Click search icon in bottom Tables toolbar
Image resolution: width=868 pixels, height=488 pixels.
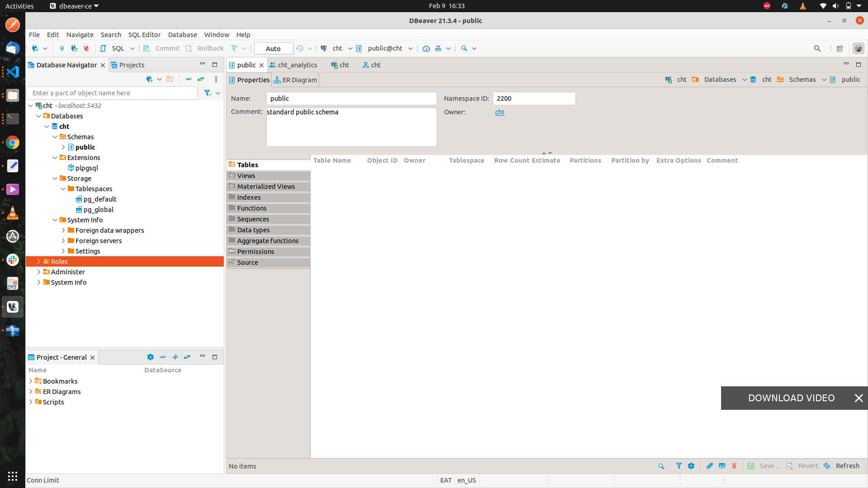[661, 466]
